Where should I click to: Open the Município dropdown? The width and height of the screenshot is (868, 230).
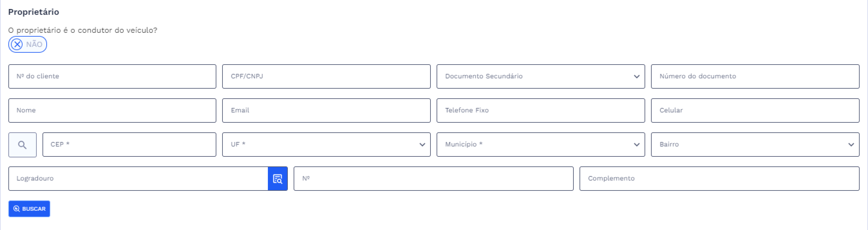click(541, 145)
